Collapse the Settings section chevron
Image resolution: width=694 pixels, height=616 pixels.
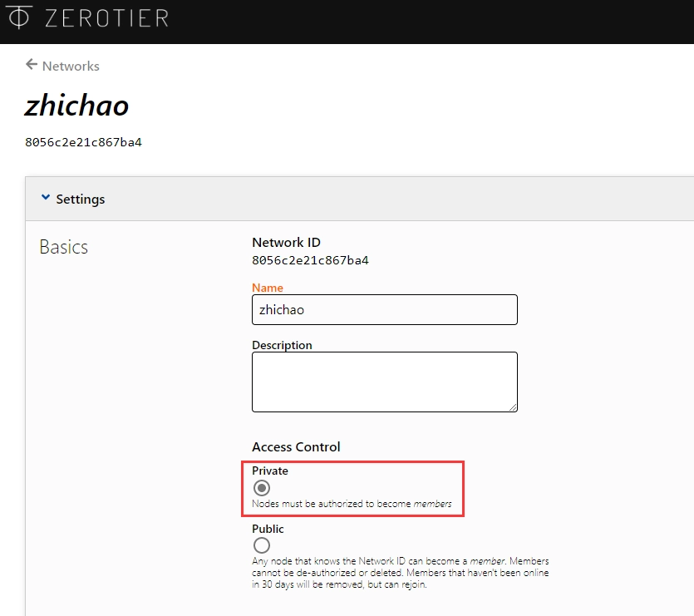45,197
